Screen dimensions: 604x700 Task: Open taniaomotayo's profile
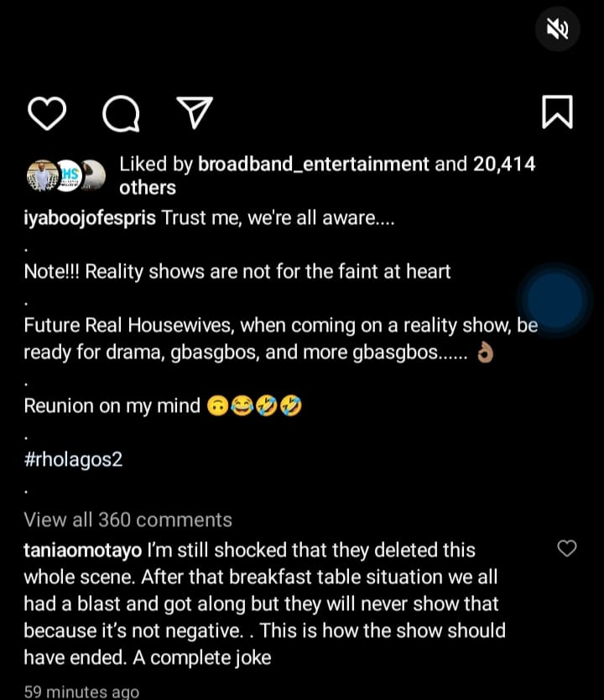click(82, 550)
